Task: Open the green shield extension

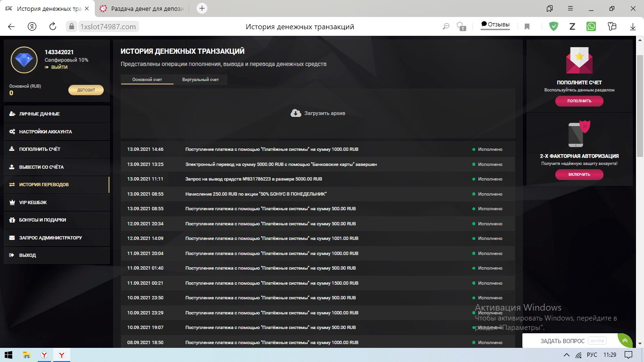Action: point(554,26)
